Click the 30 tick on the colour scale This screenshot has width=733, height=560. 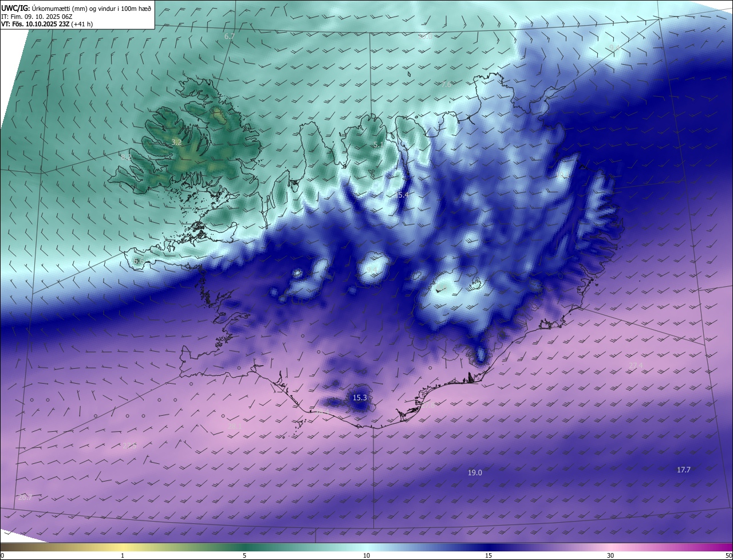610,555
